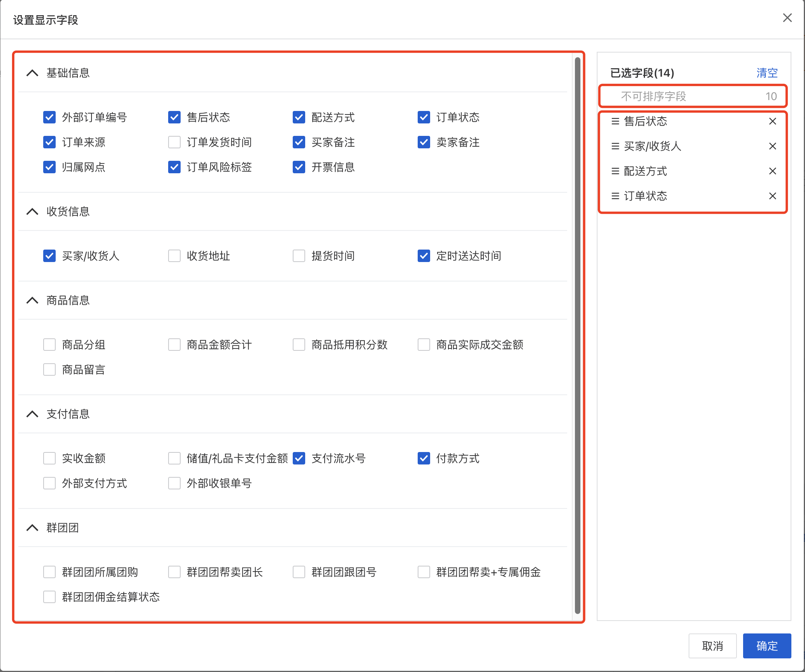Click the 已选字段(14) heading
805x672 pixels.
pos(642,73)
